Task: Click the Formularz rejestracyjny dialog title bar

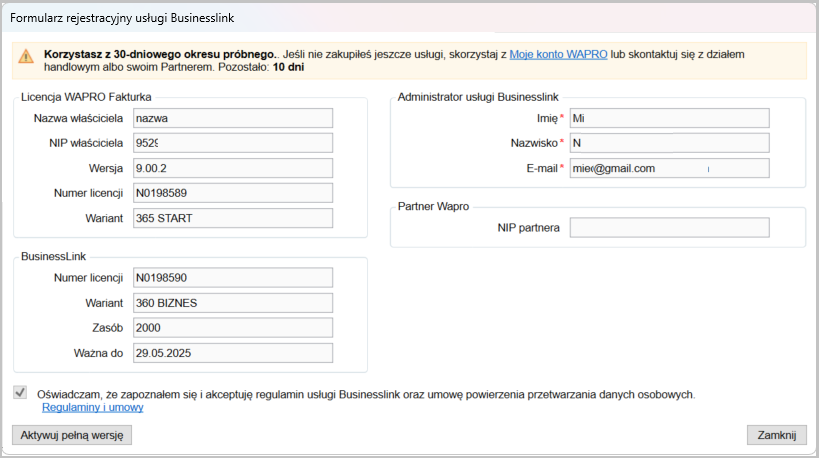Action: pyautogui.click(x=400, y=17)
